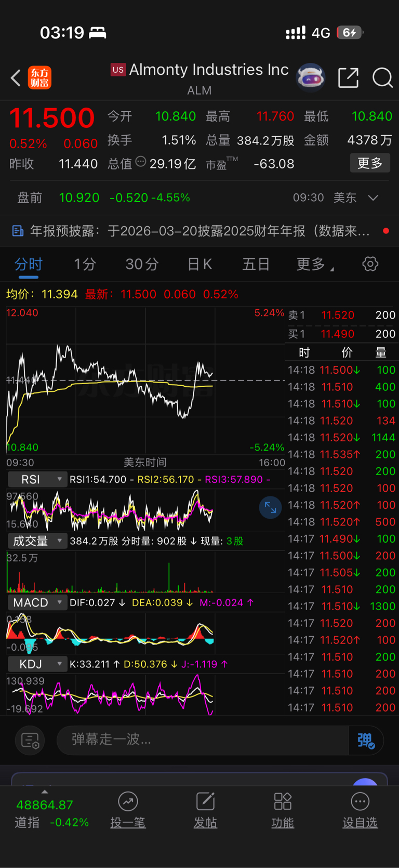
Task: Open the 更多 chart period dropdown
Action: point(315,264)
